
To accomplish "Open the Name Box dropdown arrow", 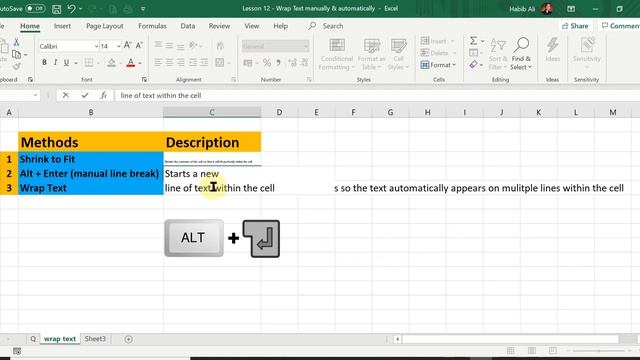I will [x=36, y=96].
